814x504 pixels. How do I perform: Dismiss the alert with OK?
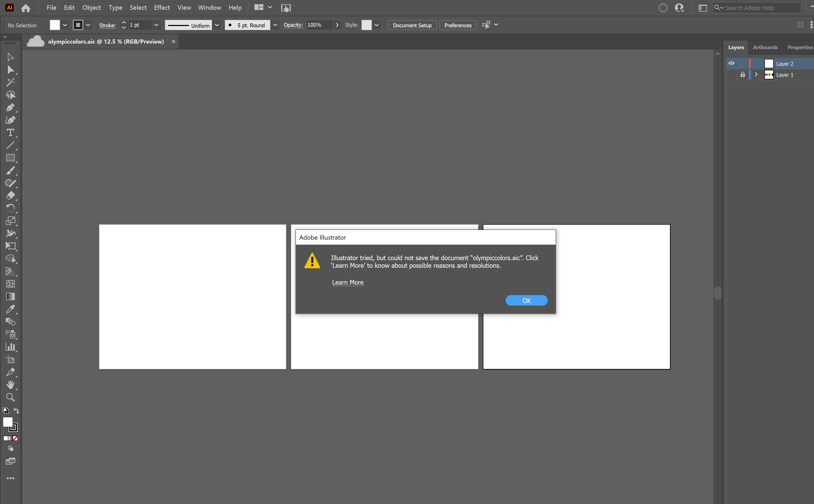pos(526,300)
